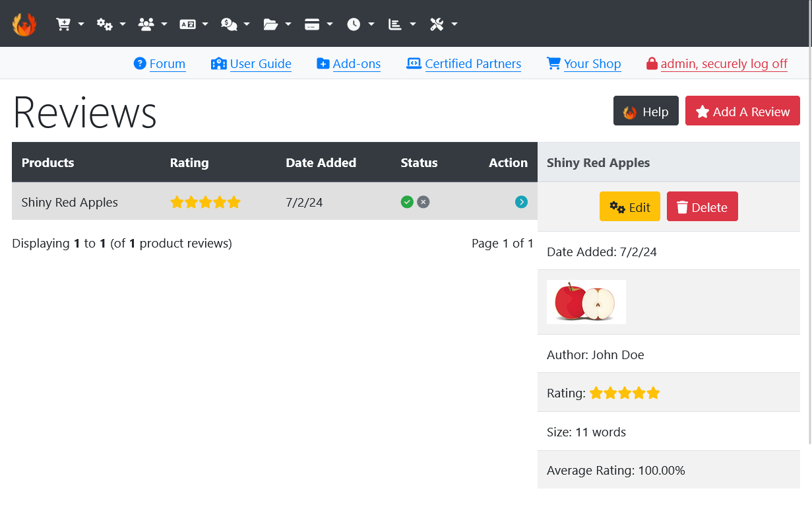Click the green active status checkmark

click(x=407, y=202)
